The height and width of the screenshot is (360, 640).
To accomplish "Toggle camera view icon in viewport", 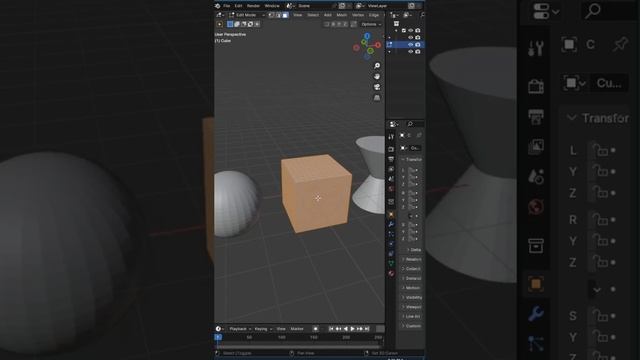I will [x=377, y=87].
